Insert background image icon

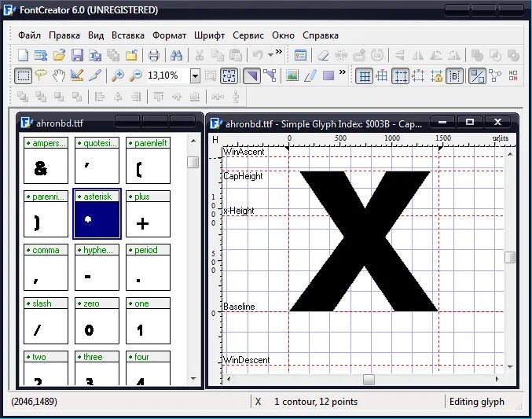pyautogui.click(x=292, y=75)
